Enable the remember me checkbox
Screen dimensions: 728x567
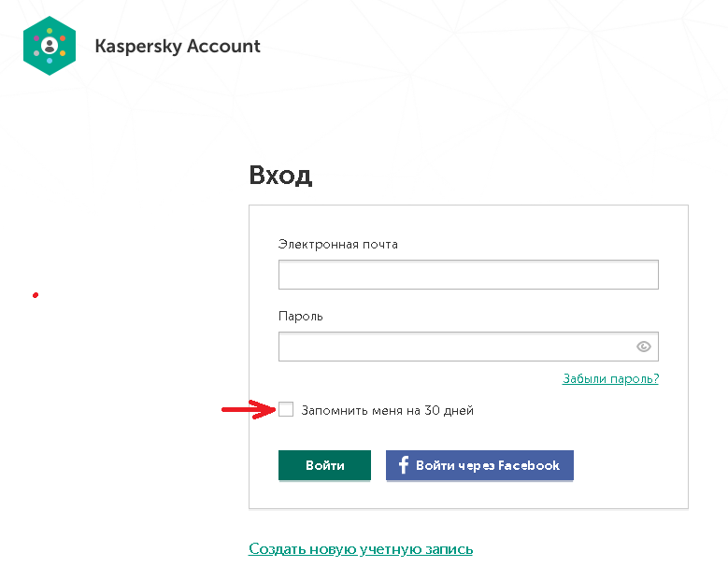pos(286,409)
